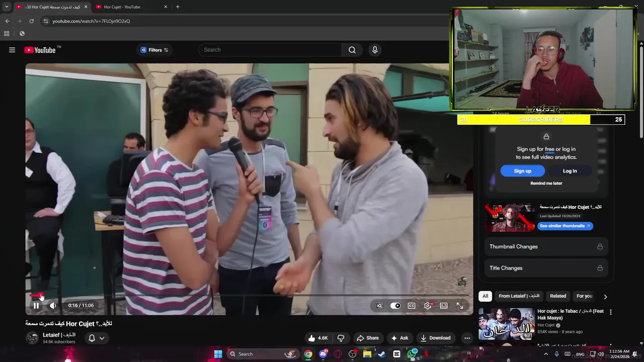Open the Filters dropdown

pos(154,50)
